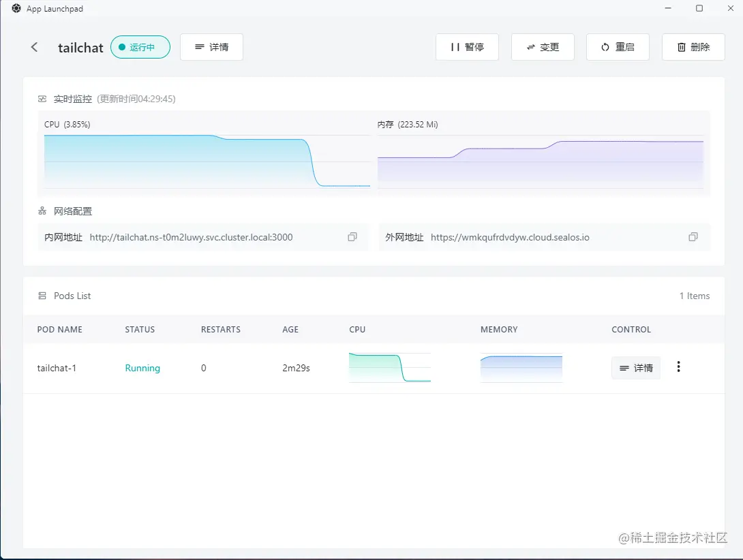Open the external sealos.io URL
The width and height of the screenshot is (743, 560).
point(510,237)
